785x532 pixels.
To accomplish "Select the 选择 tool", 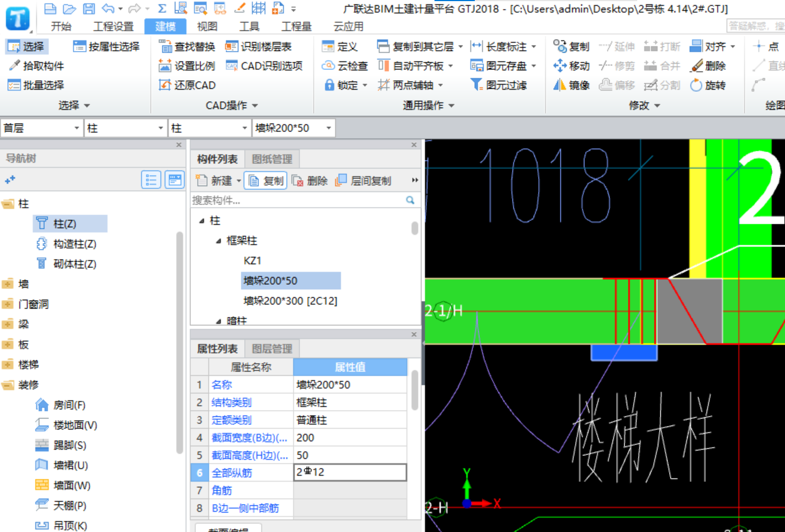I will coord(26,46).
